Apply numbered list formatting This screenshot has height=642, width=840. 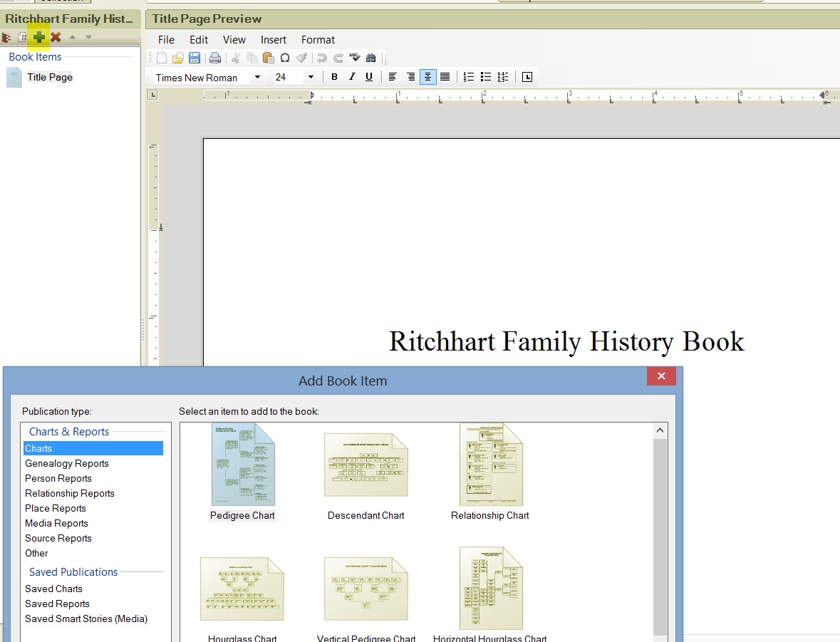tap(469, 77)
